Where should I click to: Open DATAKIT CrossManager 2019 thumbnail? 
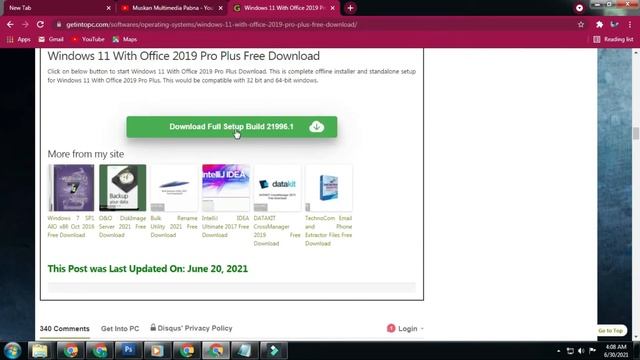click(x=277, y=188)
